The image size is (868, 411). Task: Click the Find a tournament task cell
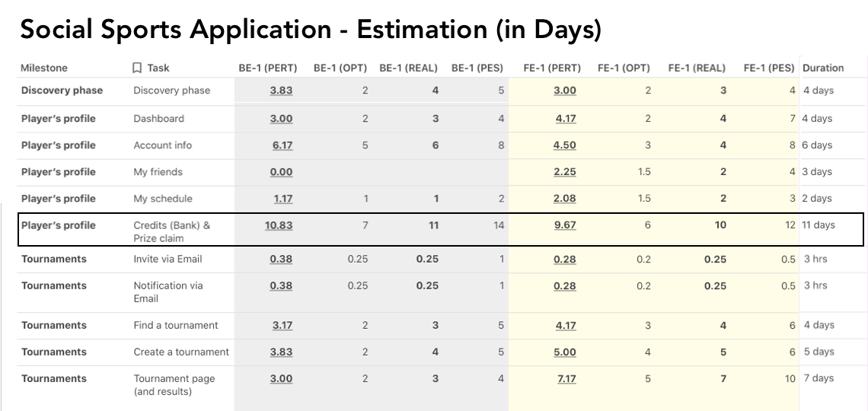[176, 325]
